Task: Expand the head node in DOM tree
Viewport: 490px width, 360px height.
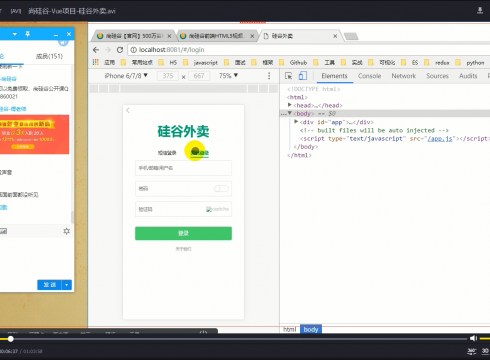Action: [290, 105]
